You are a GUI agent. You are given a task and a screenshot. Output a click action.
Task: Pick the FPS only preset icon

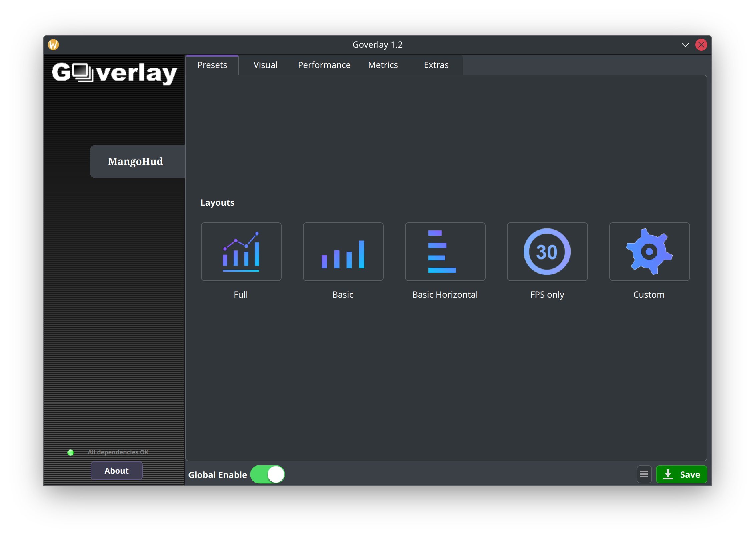(547, 252)
